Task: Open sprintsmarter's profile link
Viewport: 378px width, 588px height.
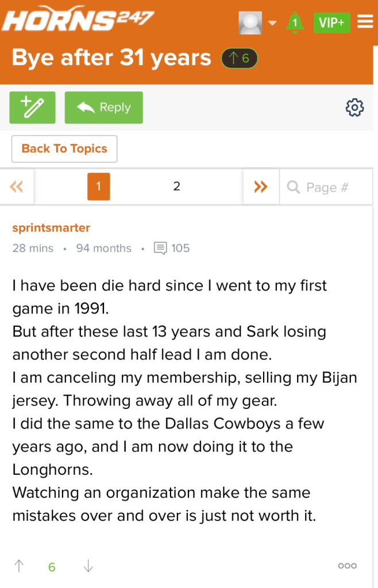Action: point(51,228)
